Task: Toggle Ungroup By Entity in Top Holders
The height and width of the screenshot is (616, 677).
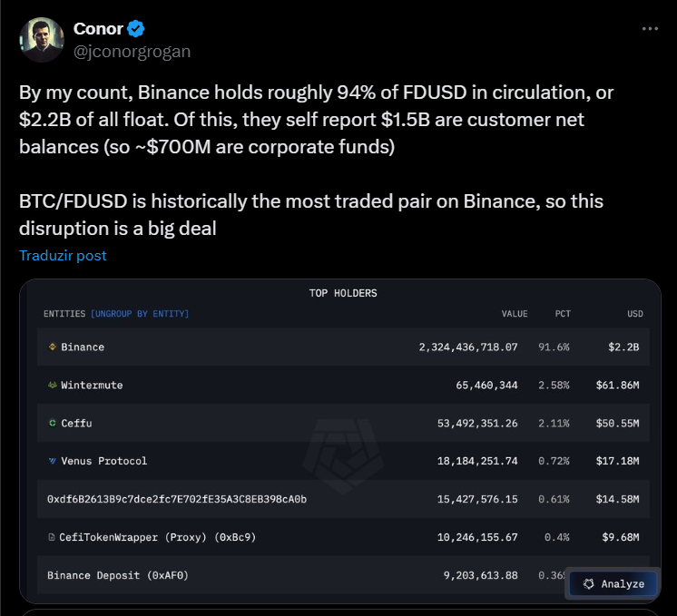Action: click(x=140, y=314)
